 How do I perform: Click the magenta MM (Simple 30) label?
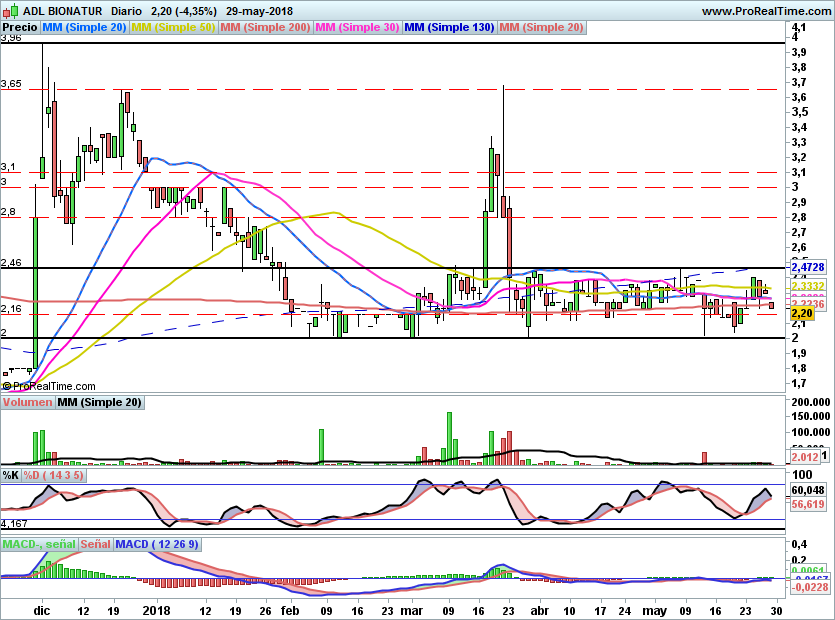coord(357,27)
